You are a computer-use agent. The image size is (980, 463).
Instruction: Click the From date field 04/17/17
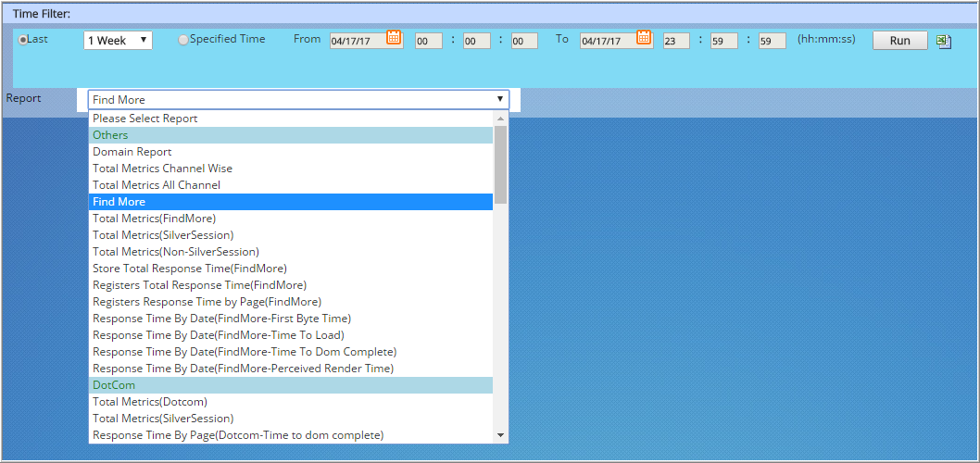tap(358, 42)
